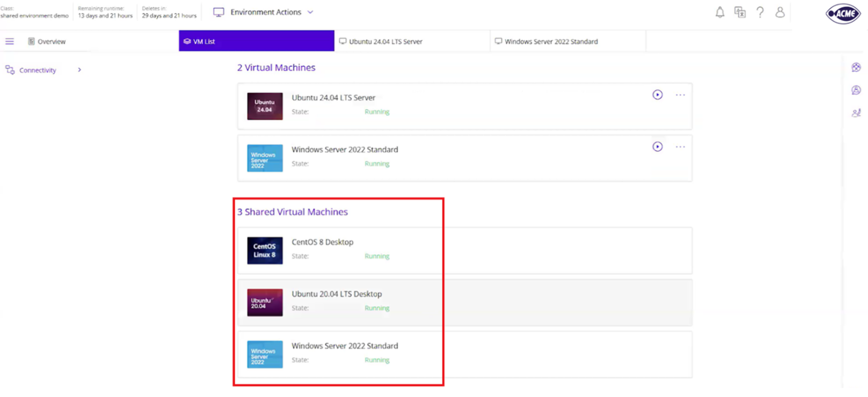868x397 pixels.
Task: Open the help question mark icon
Action: tap(760, 12)
